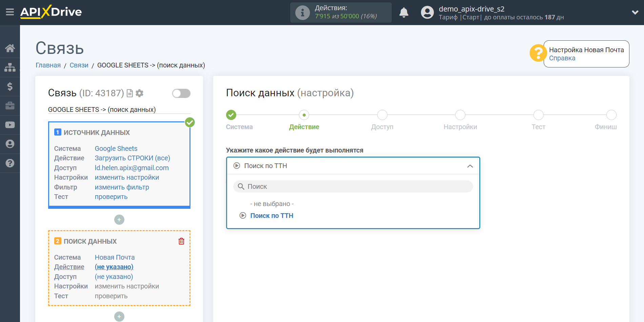
Task: Open briefcase sidebar icon
Action: pos(10,106)
